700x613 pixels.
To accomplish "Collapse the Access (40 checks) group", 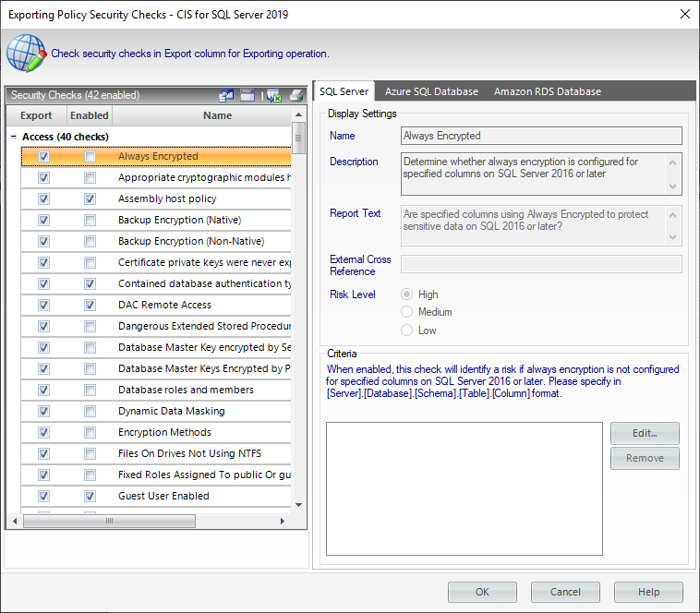I will [x=14, y=137].
